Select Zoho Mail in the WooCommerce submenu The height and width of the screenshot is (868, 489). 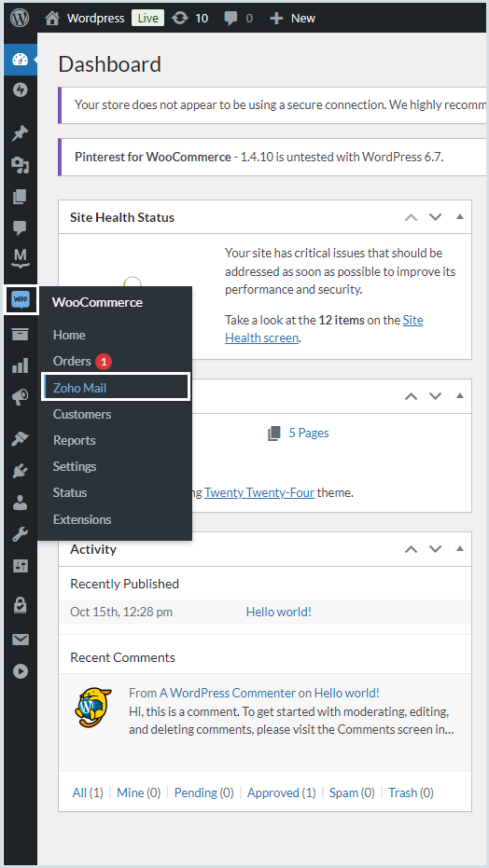(115, 387)
